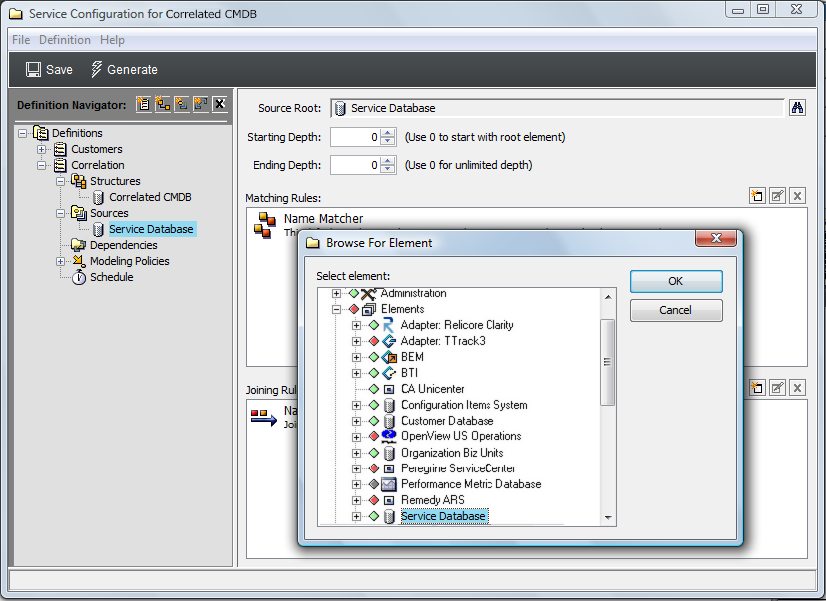Click Cancel in Browse For Element dialog
This screenshot has height=601, width=826.
(676, 310)
